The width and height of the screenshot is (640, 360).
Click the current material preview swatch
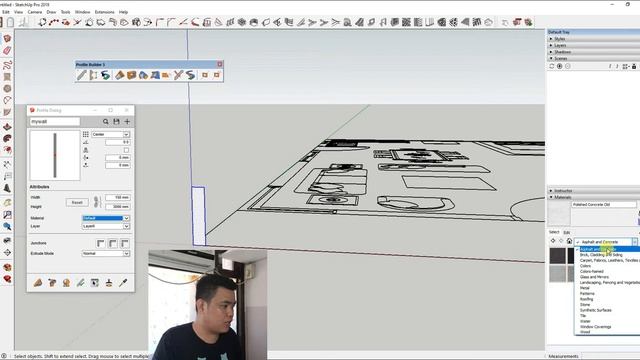coord(559,213)
